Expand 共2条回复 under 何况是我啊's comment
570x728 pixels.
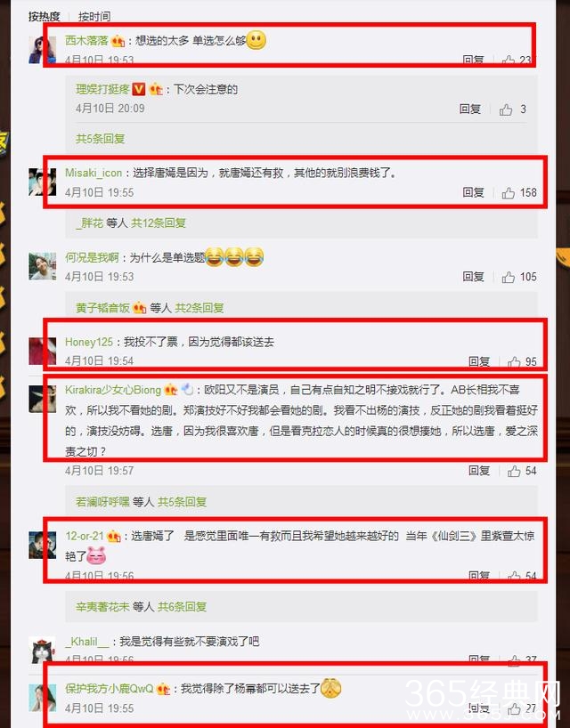pos(199,307)
